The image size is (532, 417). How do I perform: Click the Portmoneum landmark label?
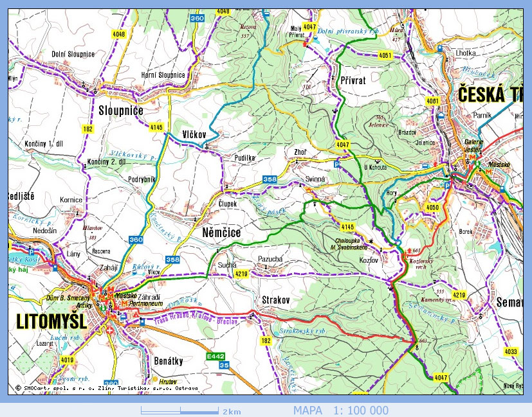(146, 304)
